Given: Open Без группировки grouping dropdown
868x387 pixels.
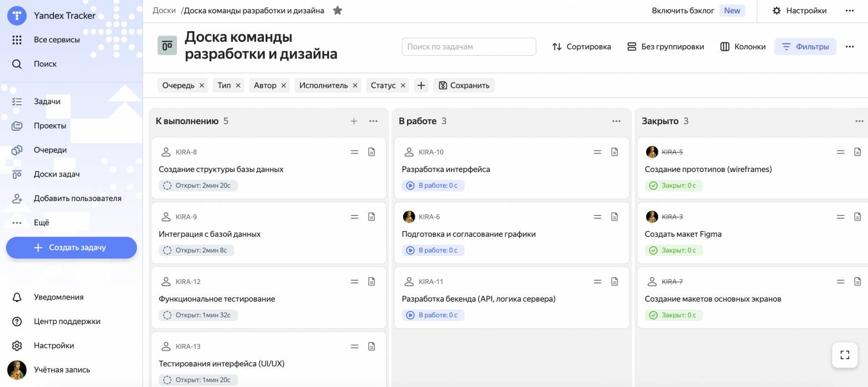Looking at the screenshot, I should pyautogui.click(x=665, y=47).
